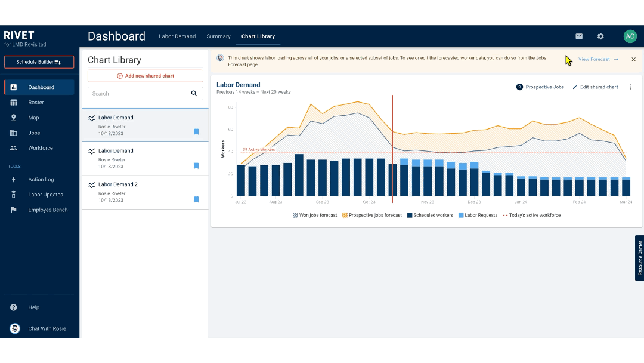Unbookmark the second Labor Demand chart
The image size is (644, 363).
tap(196, 166)
